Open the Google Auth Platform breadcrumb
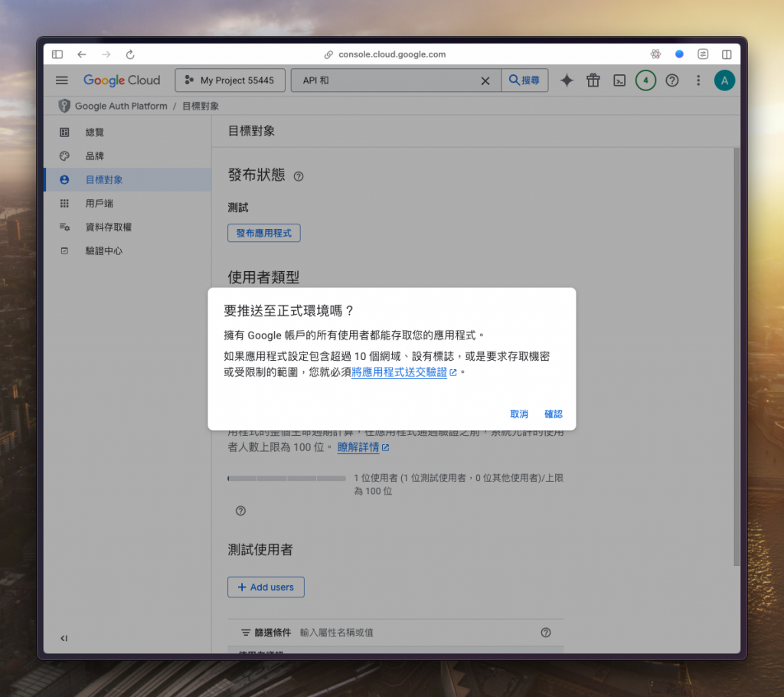Viewport: 784px width, 697px height. [x=121, y=106]
